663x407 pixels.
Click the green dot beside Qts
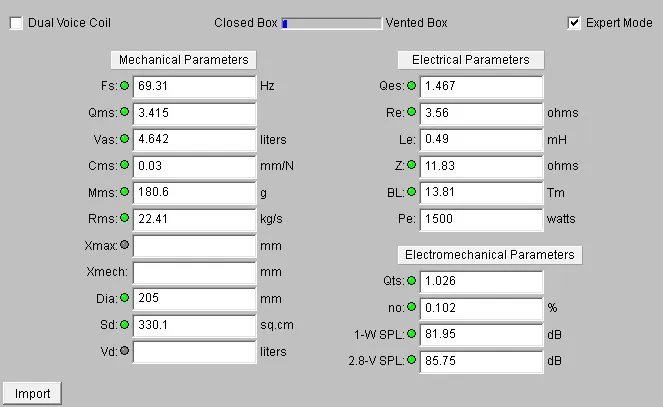(x=412, y=281)
